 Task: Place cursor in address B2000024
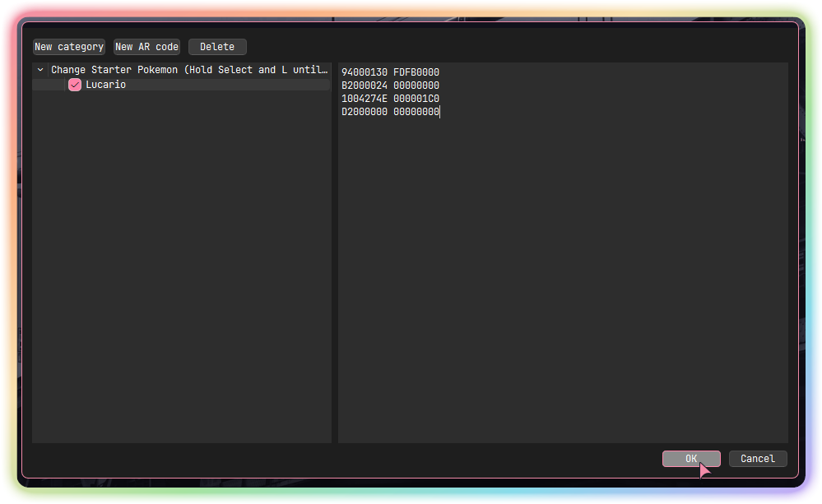[364, 86]
